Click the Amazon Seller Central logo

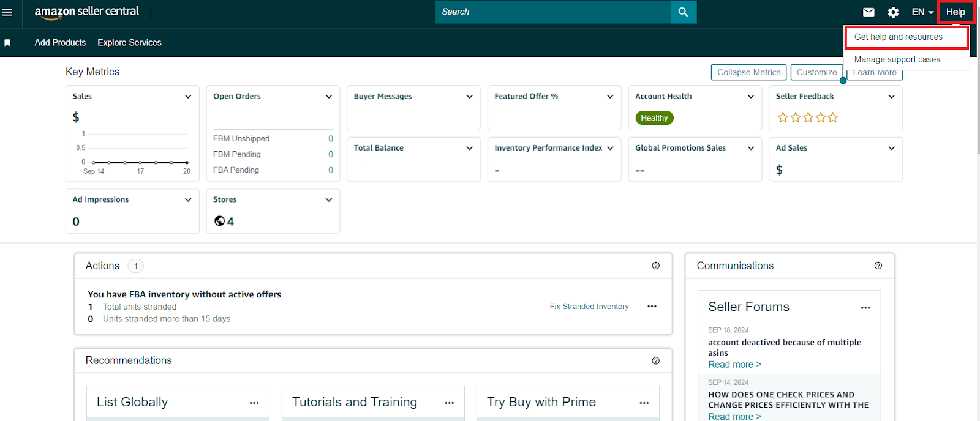(87, 12)
